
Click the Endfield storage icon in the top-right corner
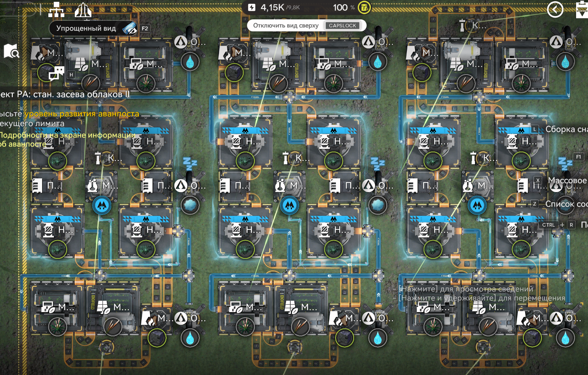coord(582,9)
